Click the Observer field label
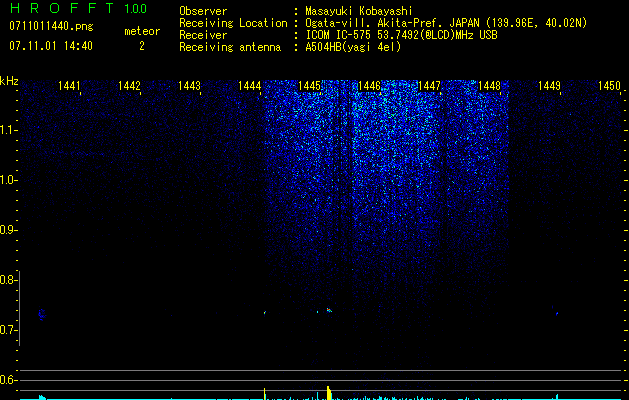629x400 pixels. pos(203,11)
